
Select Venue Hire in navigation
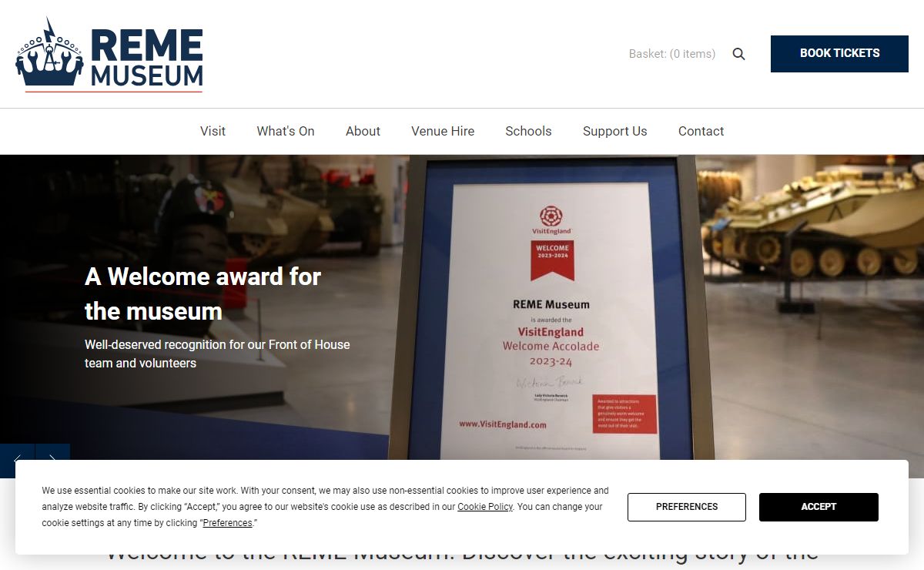443,131
